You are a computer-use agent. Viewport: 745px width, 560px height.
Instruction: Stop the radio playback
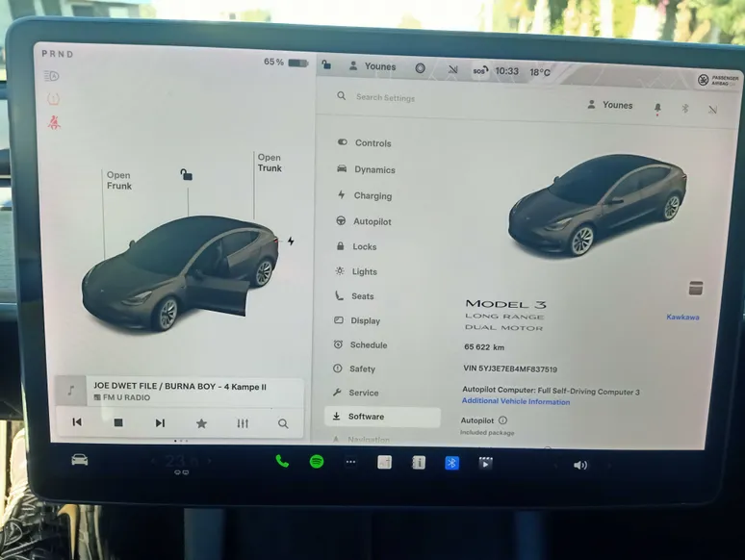(118, 422)
